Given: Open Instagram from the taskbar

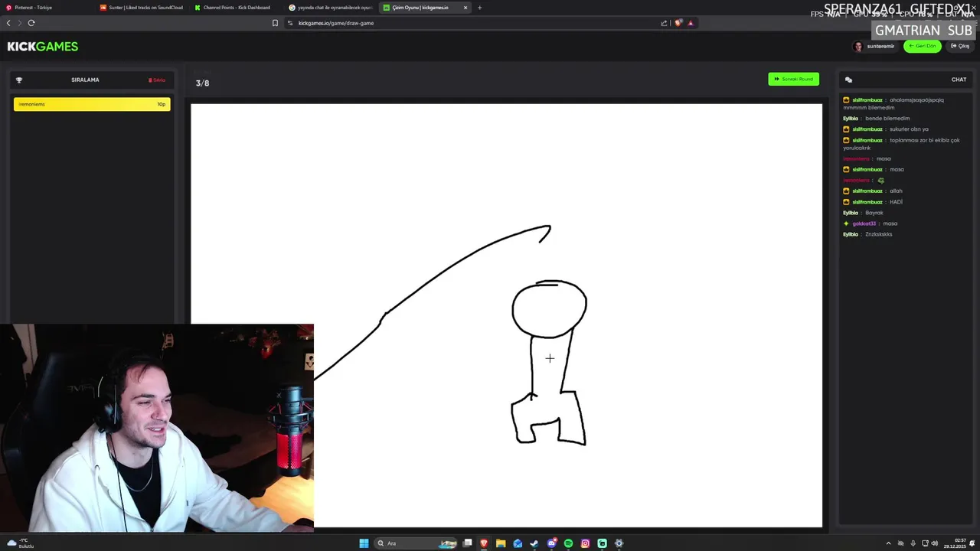Looking at the screenshot, I should coord(585,543).
